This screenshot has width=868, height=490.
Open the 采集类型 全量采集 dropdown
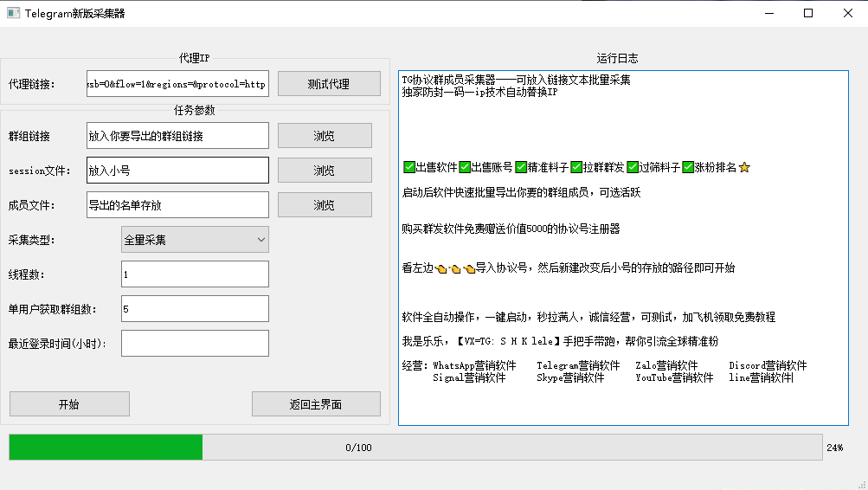(x=195, y=240)
